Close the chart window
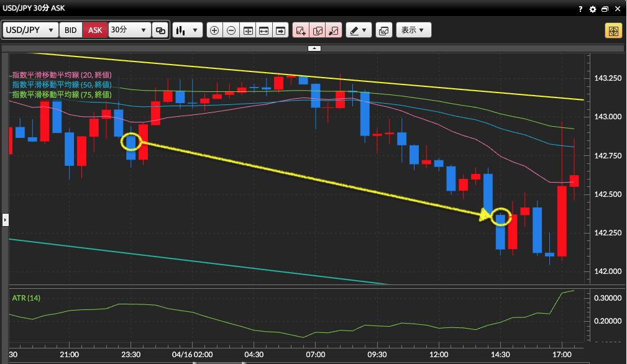Viewport: 627px width, 364px height. point(618,9)
